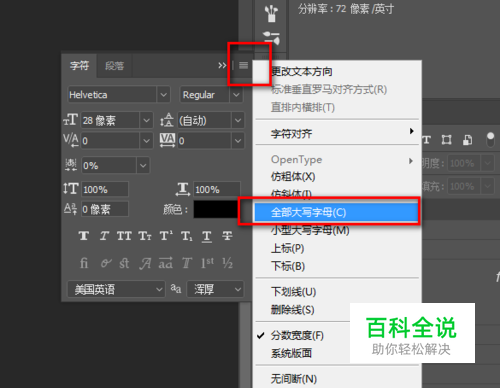Toggle Small Caps style button
500x388 pixels.
point(145,236)
